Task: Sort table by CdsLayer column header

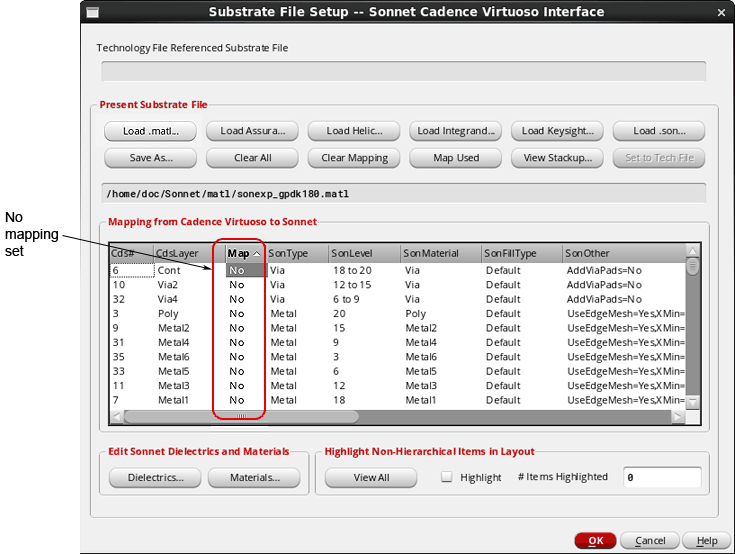Action: click(x=189, y=254)
